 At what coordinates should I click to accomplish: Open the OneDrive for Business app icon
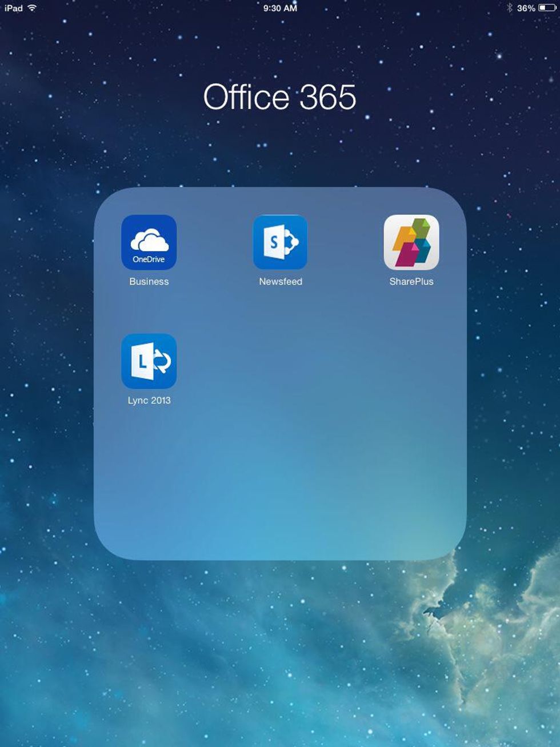(149, 242)
